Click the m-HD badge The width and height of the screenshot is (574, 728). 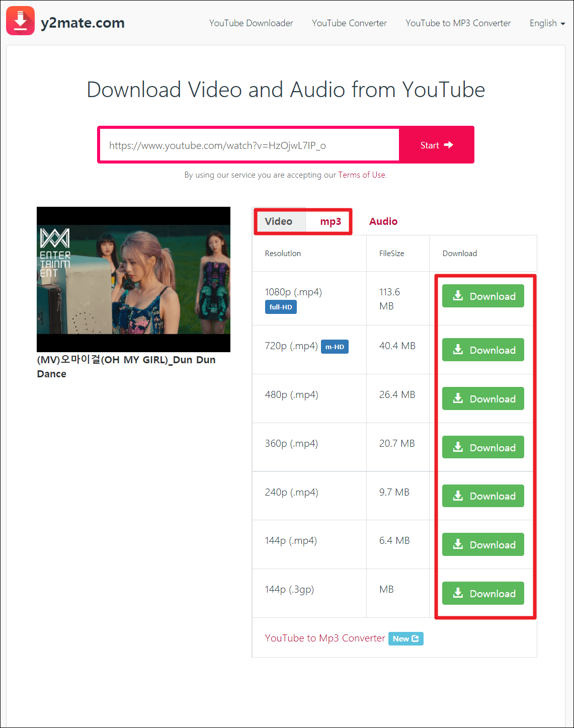335,347
